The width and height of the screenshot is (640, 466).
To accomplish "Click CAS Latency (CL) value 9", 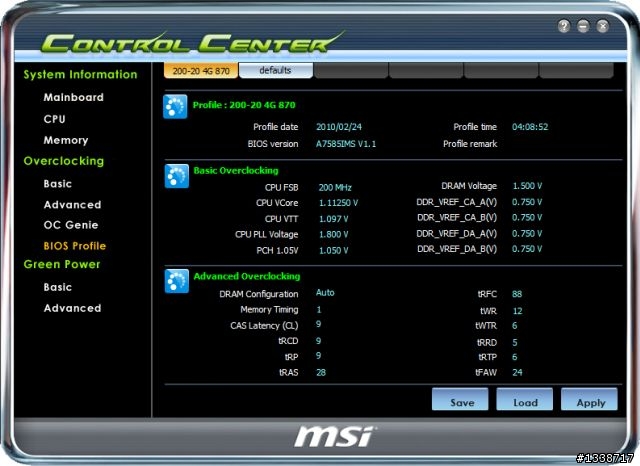I will (x=318, y=324).
